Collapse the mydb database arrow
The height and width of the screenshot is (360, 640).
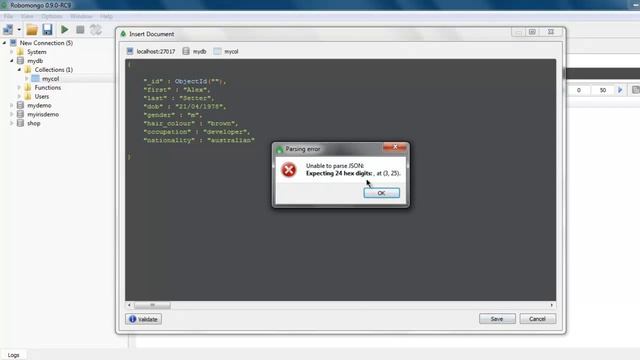tap(12, 61)
